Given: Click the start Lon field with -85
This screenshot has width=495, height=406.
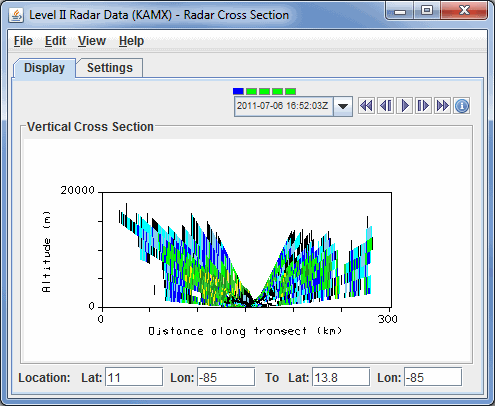Looking at the screenshot, I should (x=226, y=377).
